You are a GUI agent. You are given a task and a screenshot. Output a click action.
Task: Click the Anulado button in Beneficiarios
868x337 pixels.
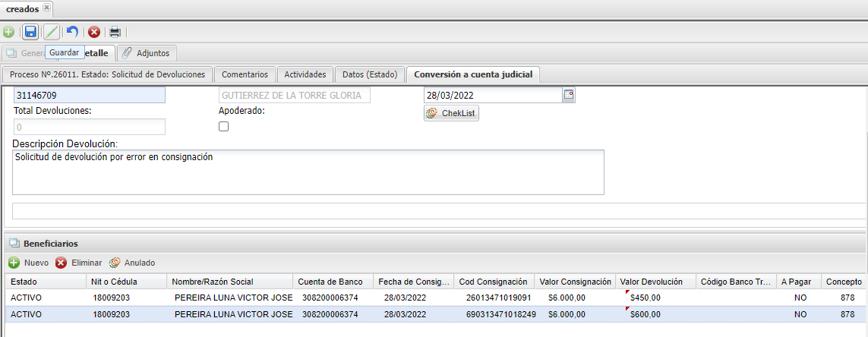click(132, 263)
